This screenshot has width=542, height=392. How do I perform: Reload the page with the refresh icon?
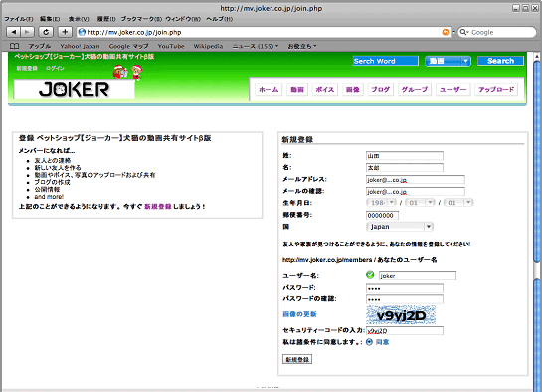pyautogui.click(x=46, y=32)
